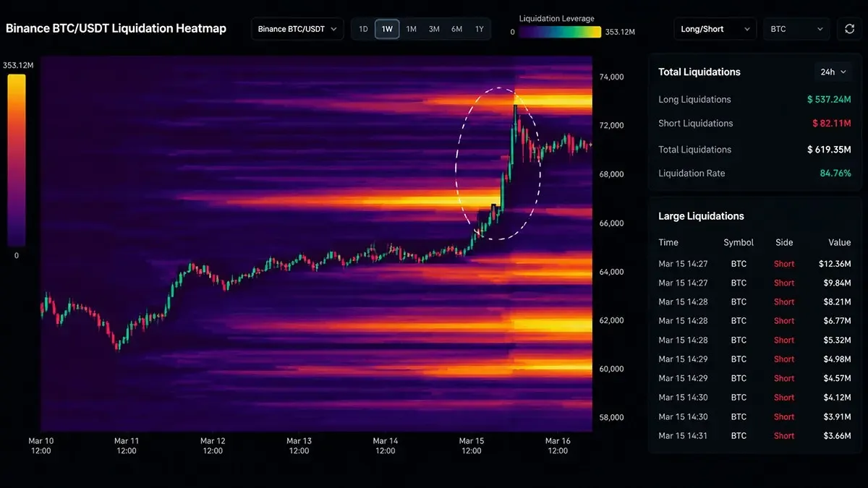Open the BTC coin dropdown
Viewport: 868px width, 488px height.
point(796,29)
